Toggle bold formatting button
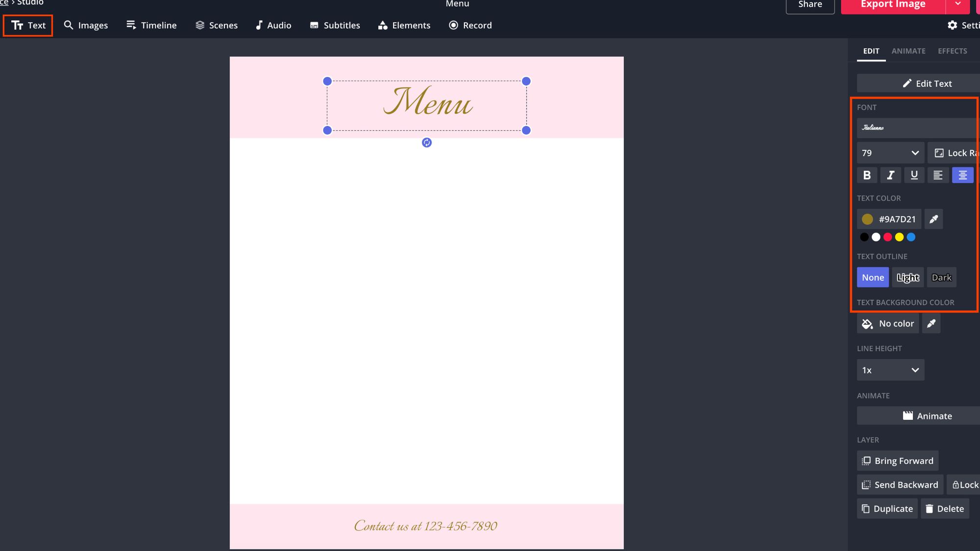Viewport: 980px width, 551px height. tap(867, 175)
